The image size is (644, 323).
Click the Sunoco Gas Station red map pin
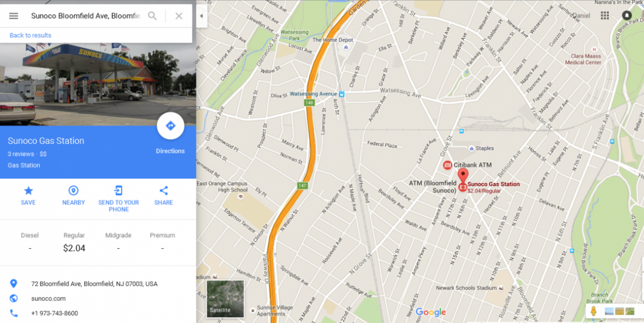(463, 180)
